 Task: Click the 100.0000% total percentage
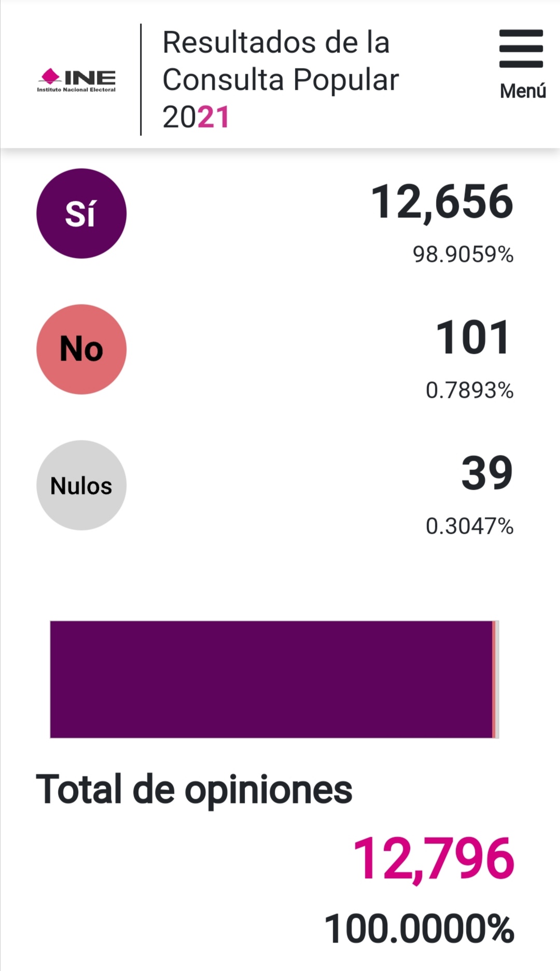point(419,928)
